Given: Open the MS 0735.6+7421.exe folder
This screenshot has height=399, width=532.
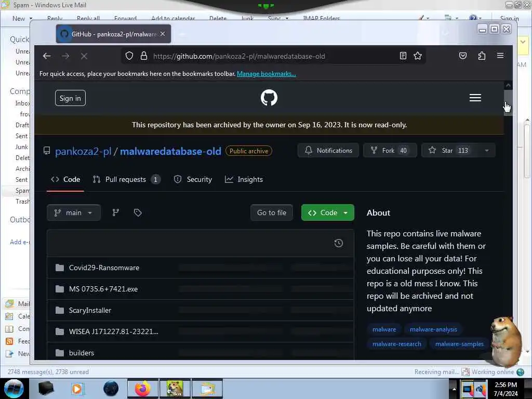Looking at the screenshot, I should click(103, 289).
